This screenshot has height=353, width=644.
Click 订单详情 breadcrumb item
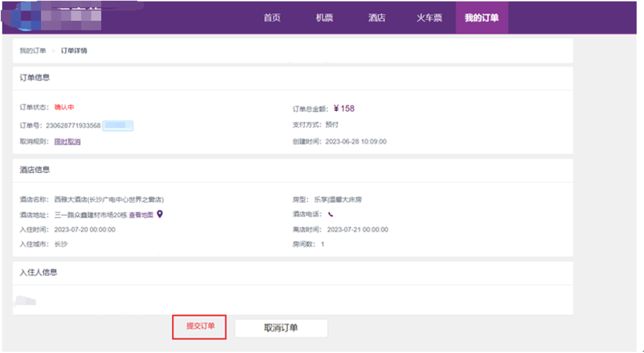coord(74,51)
